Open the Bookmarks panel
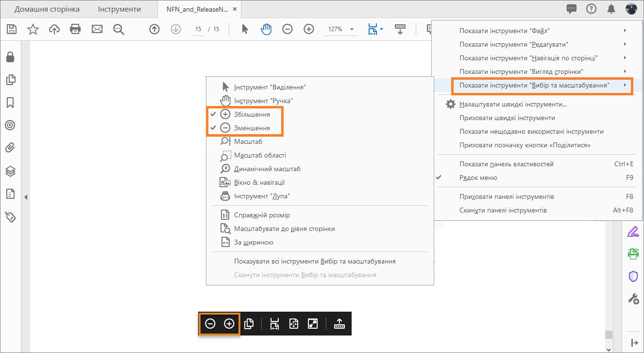Image resolution: width=644 pixels, height=353 pixels. (10, 102)
